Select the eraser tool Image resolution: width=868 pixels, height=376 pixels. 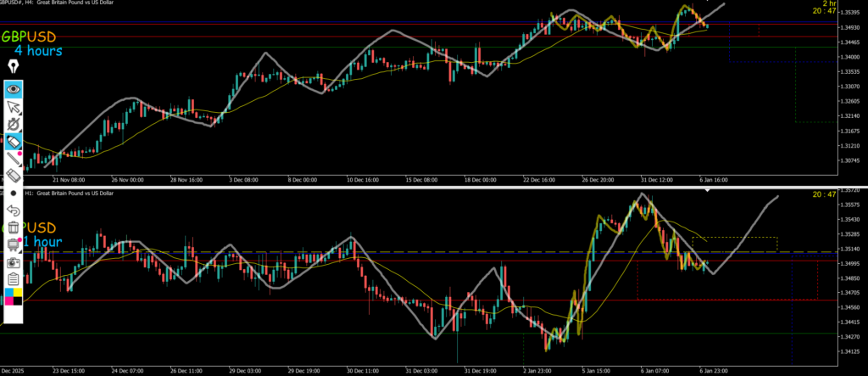(14, 176)
